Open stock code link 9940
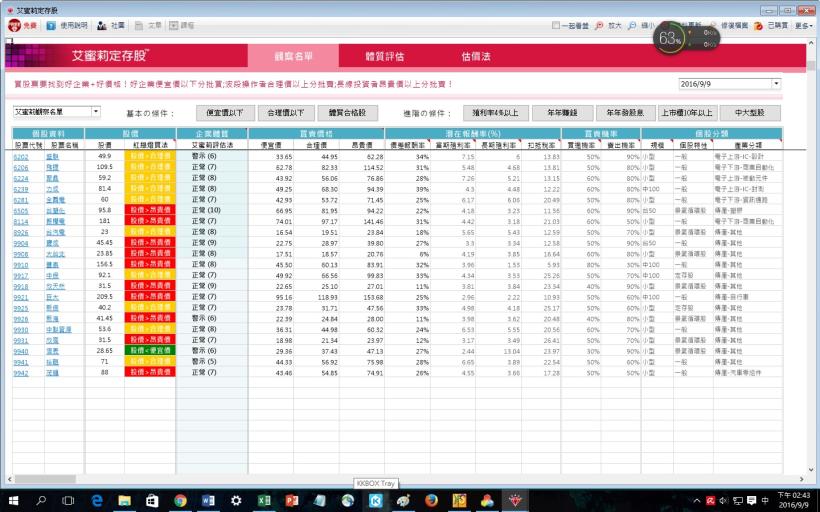The image size is (820, 512). pos(21,351)
